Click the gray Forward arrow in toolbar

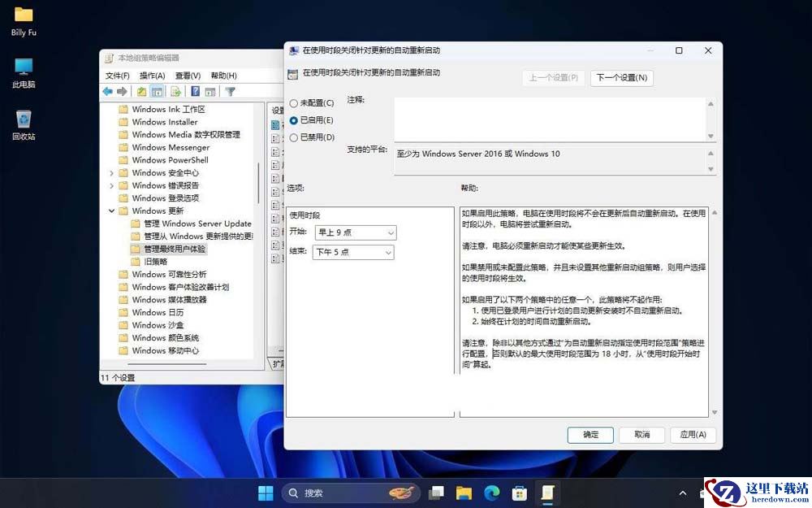123,91
